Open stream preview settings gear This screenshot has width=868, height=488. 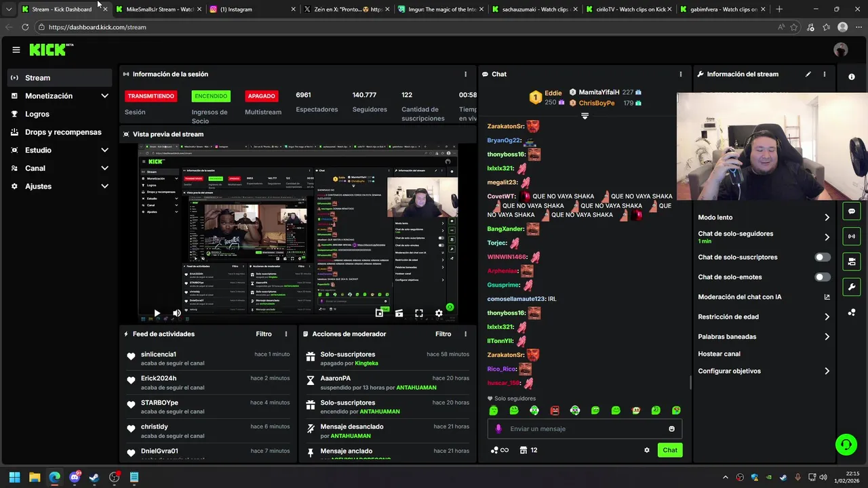click(439, 313)
